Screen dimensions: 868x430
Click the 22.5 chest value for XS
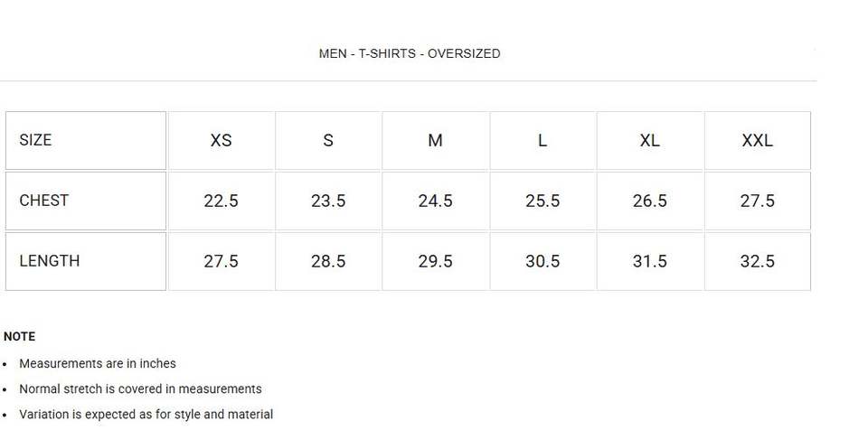click(221, 201)
